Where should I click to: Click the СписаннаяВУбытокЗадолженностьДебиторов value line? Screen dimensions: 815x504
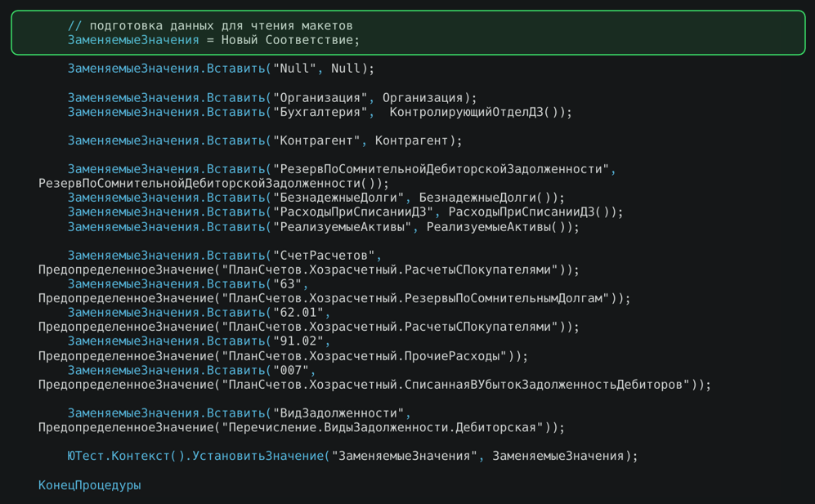pos(374,385)
